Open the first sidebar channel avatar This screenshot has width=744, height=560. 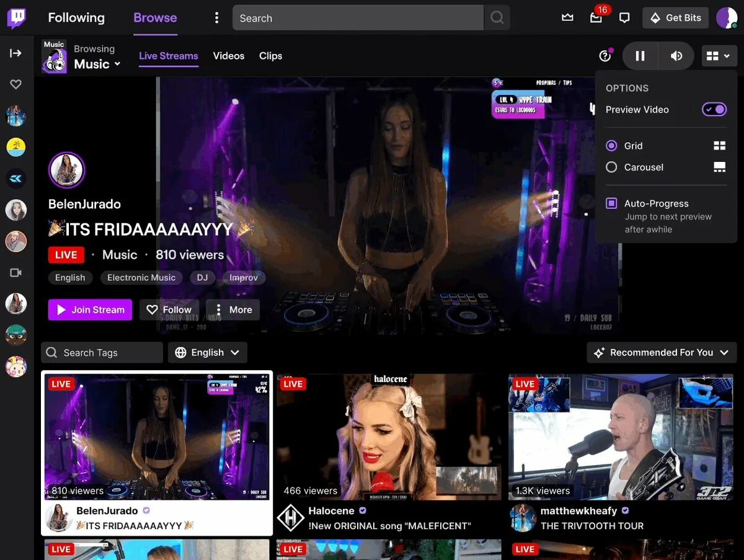[16, 116]
